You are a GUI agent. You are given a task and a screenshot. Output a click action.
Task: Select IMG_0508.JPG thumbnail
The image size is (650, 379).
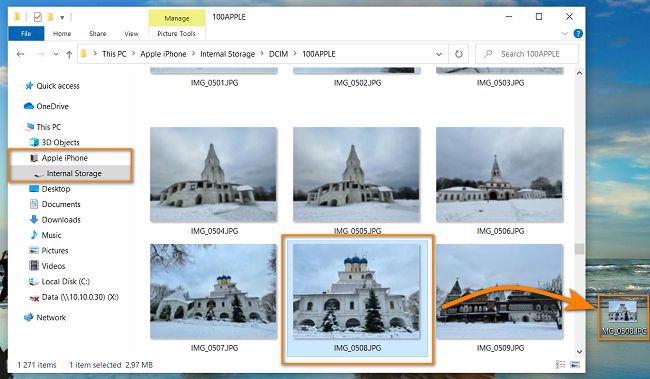click(x=357, y=292)
